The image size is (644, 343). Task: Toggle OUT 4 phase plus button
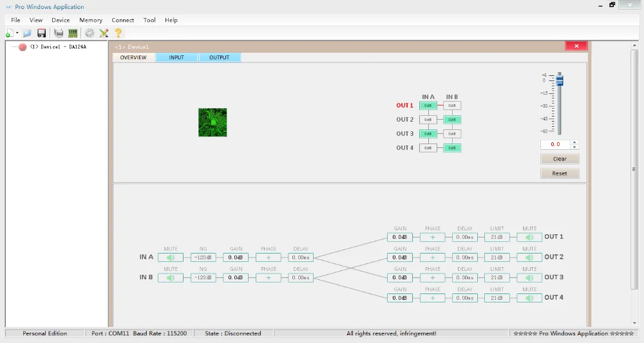click(433, 299)
